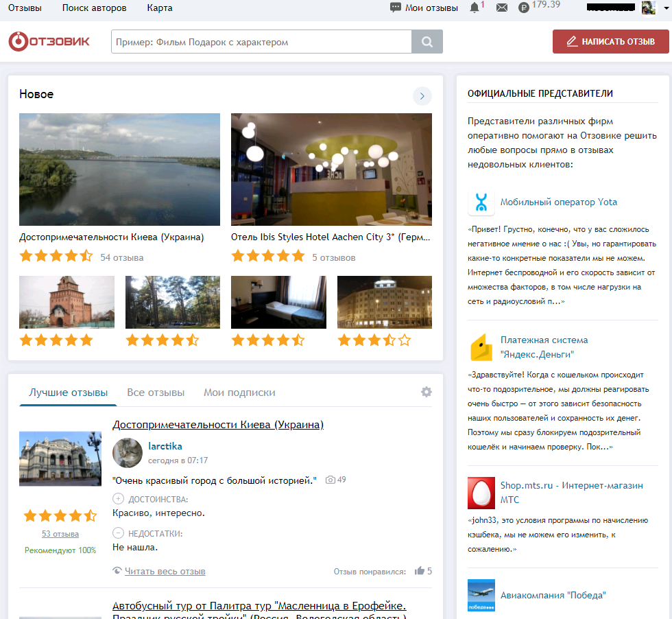
Task: Click Отель Ibis Styles Hotel Aachen title
Action: pos(331,237)
